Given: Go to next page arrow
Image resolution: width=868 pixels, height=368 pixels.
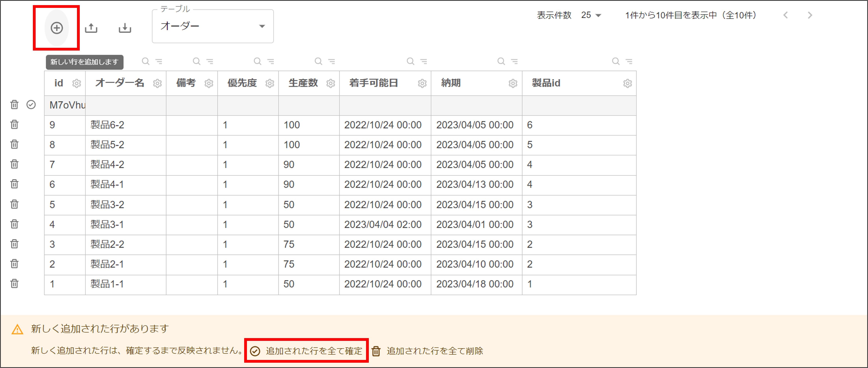Looking at the screenshot, I should tap(810, 15).
